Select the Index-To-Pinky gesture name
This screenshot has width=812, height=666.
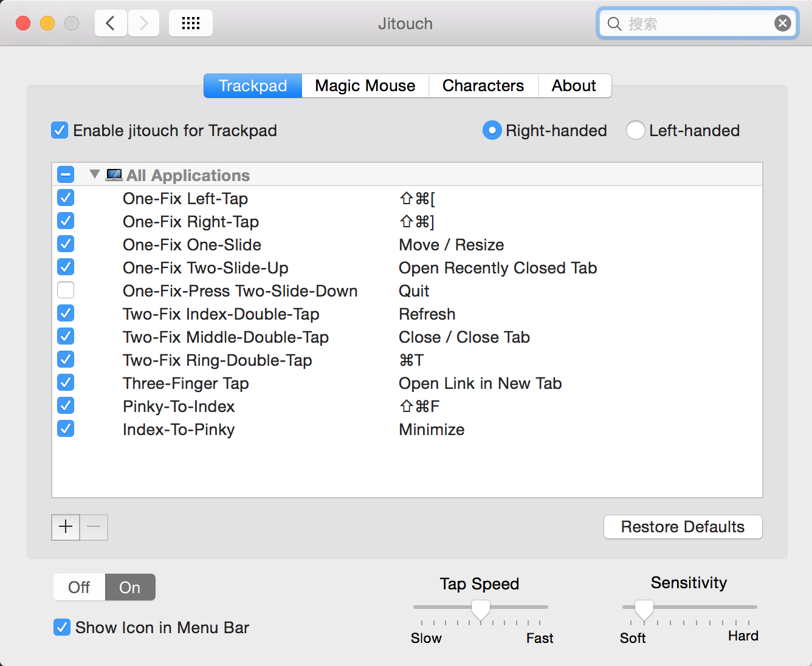tap(179, 430)
